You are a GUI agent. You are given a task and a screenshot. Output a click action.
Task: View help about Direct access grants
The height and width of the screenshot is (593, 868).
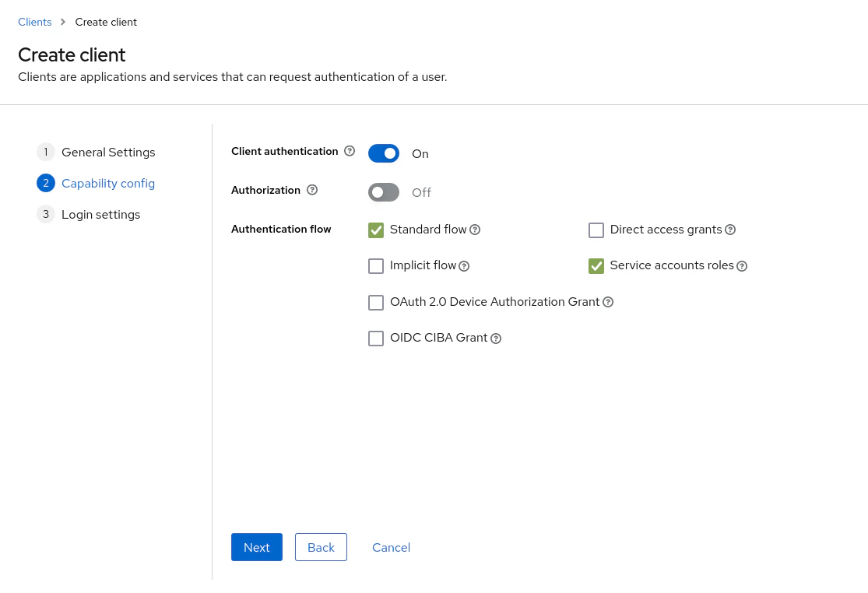pos(730,230)
